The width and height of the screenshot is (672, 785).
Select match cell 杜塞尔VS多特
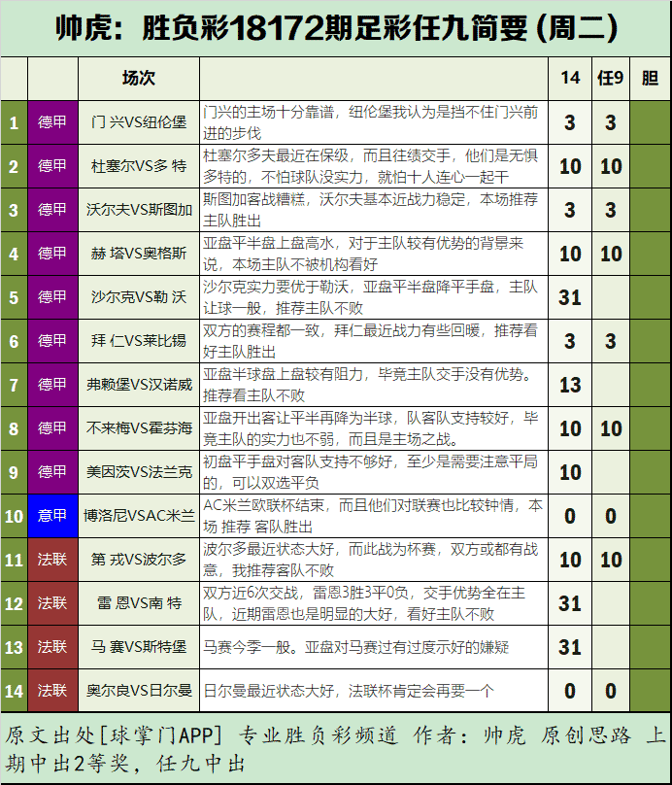(x=139, y=166)
